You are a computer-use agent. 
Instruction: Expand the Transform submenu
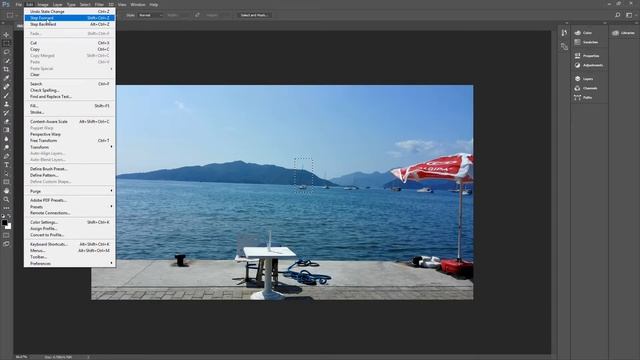point(70,147)
